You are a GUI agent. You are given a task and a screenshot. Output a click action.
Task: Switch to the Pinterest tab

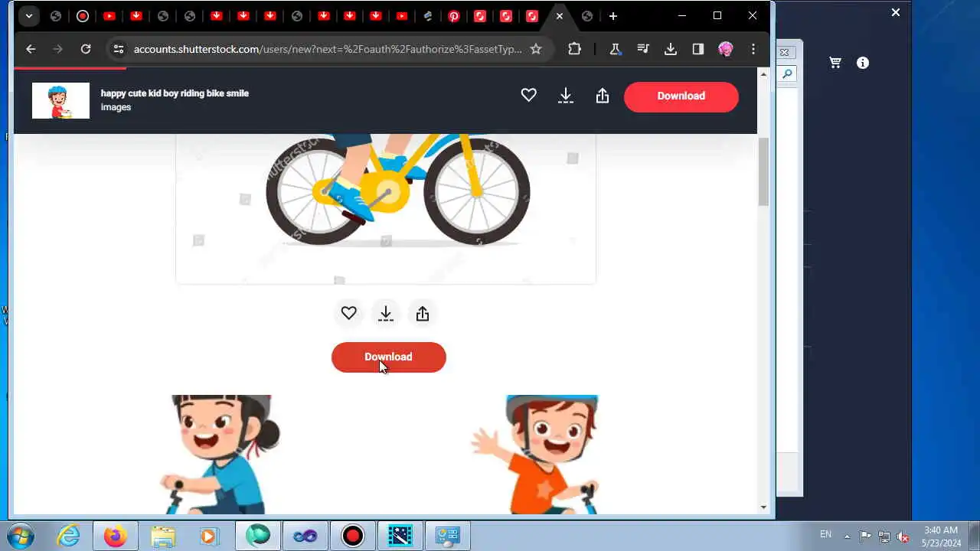point(454,16)
